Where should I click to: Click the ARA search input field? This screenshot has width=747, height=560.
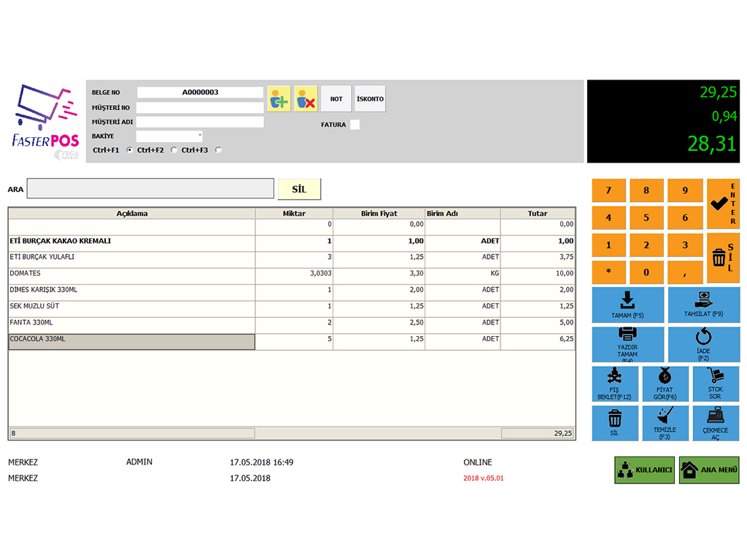[x=150, y=189]
